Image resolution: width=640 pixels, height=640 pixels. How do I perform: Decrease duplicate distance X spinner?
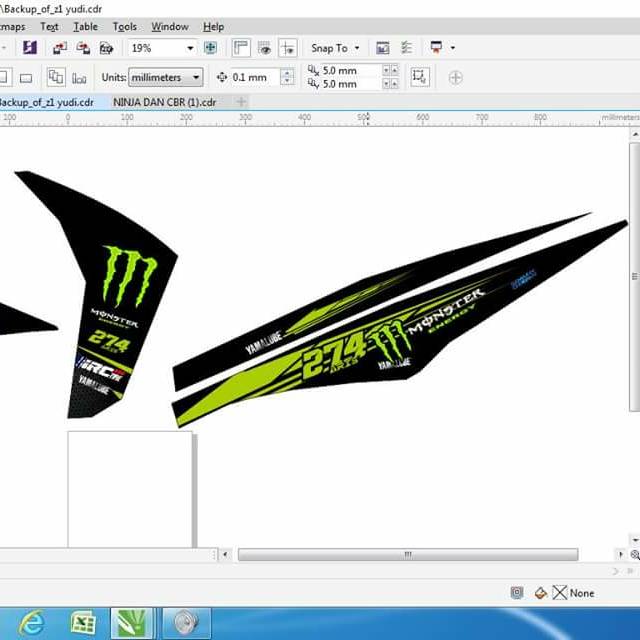[x=386, y=70]
